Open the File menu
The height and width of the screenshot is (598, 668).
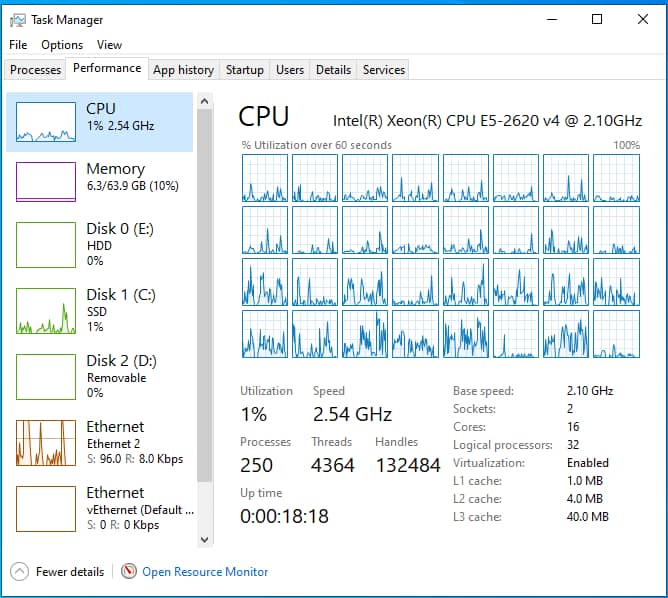[x=18, y=45]
